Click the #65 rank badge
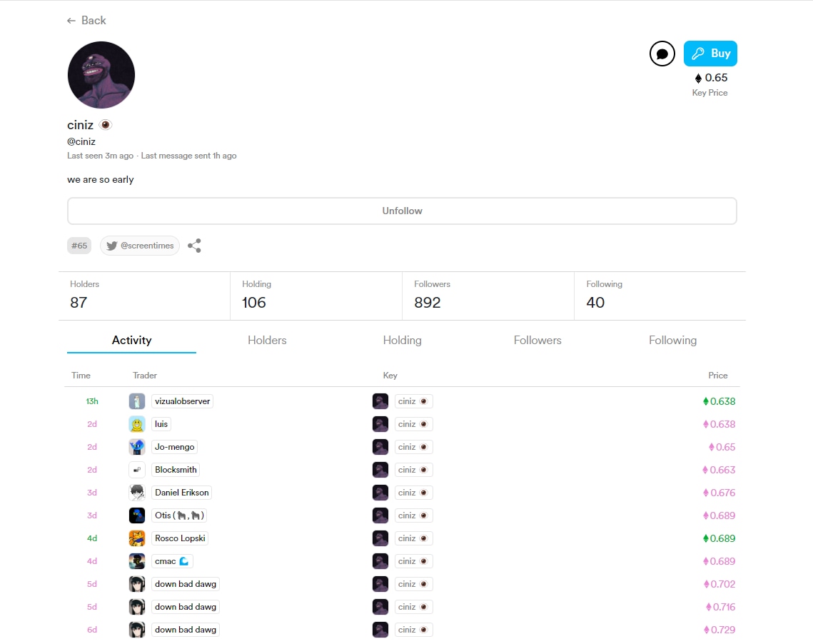This screenshot has height=644, width=813. (79, 246)
